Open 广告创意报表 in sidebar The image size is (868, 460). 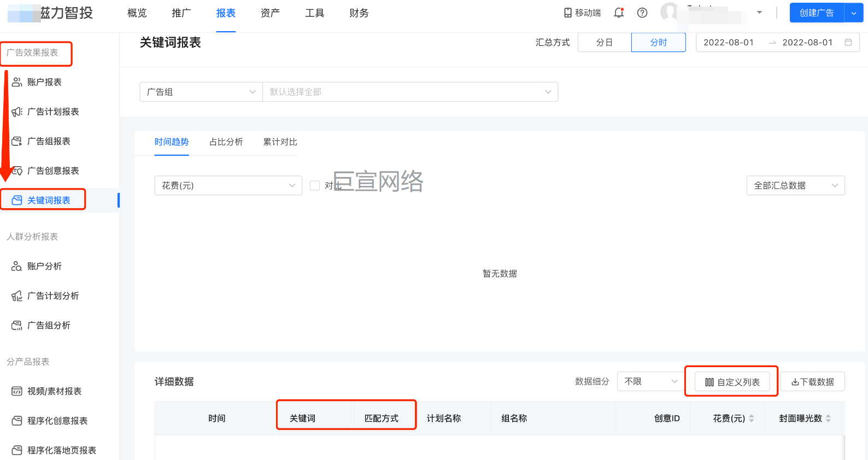click(53, 170)
